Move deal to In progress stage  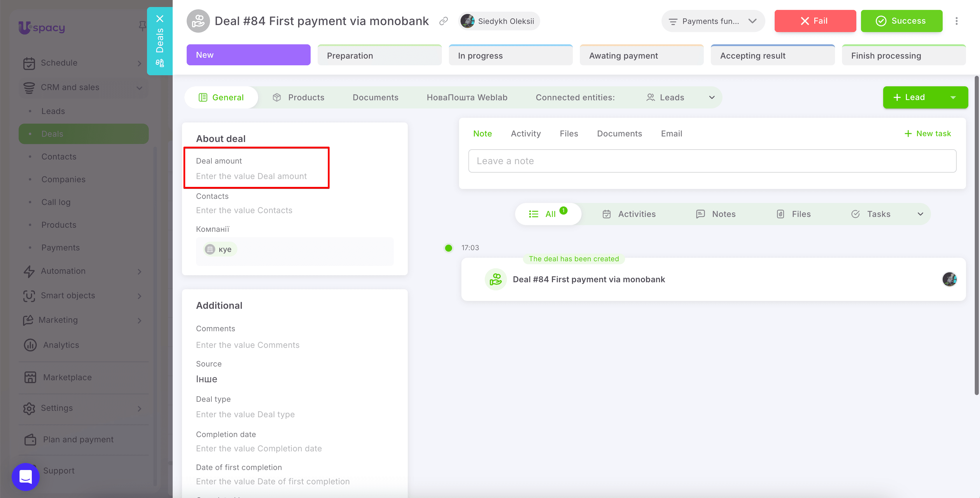coord(510,55)
